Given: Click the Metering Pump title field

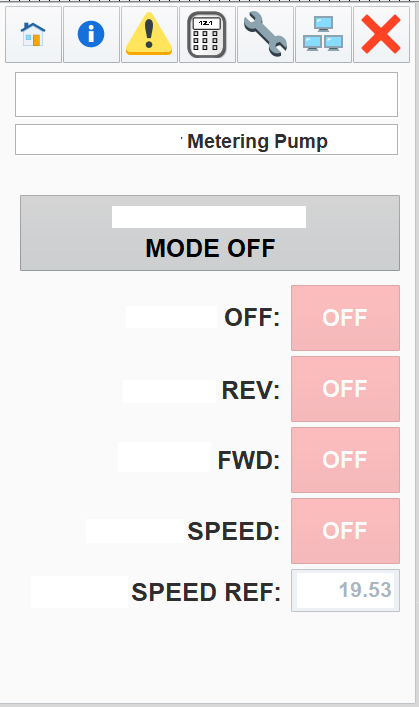Looking at the screenshot, I should point(207,140).
